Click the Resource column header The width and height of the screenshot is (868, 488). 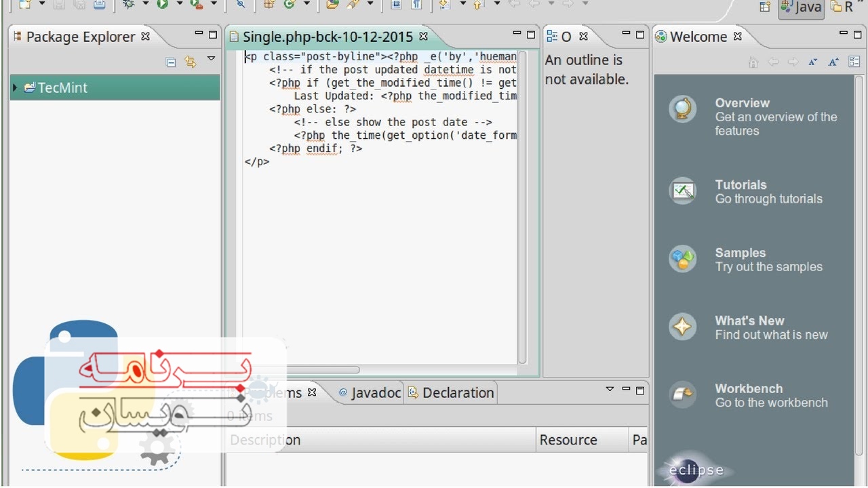coord(568,440)
